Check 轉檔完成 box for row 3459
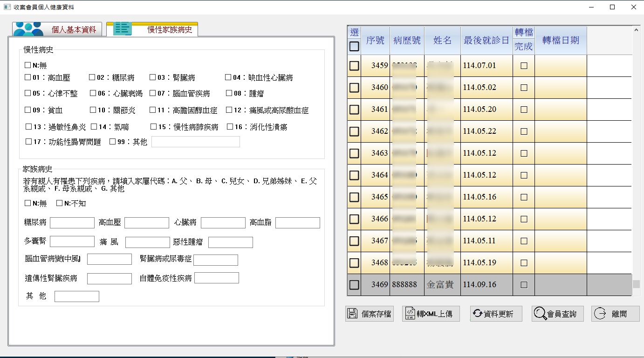644x358 pixels. pyautogui.click(x=524, y=66)
